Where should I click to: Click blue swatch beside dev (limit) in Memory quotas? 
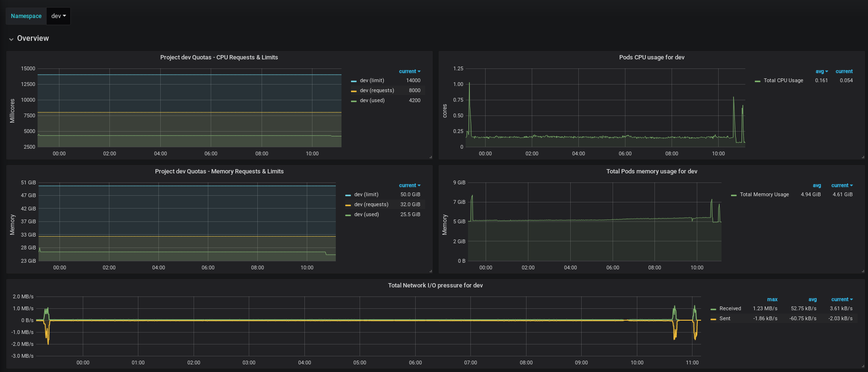(348, 195)
